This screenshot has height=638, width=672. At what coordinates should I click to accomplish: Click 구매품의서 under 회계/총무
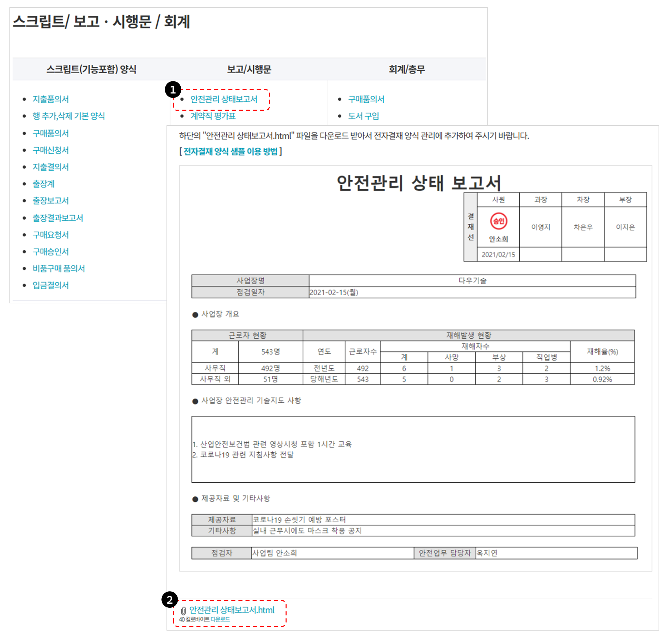366,99
